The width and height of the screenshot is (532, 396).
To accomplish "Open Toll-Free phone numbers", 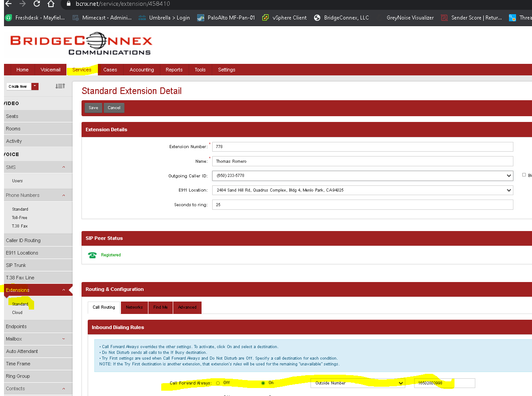I will tap(19, 218).
